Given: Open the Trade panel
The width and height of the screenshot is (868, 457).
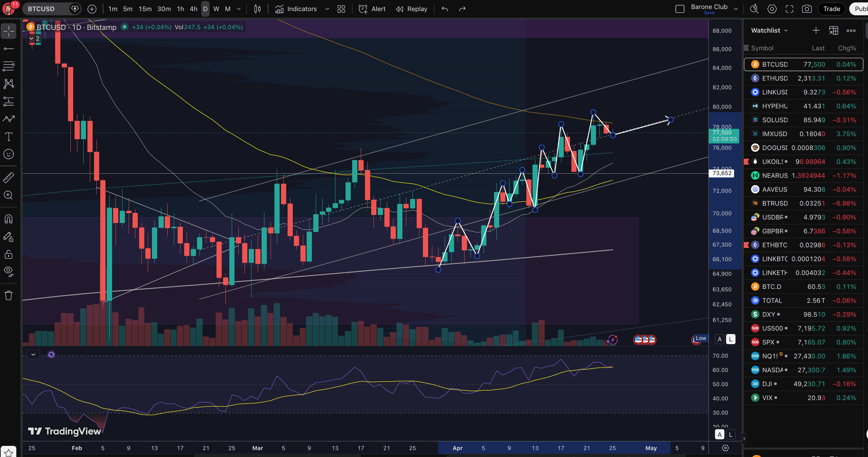Looking at the screenshot, I should (x=832, y=9).
